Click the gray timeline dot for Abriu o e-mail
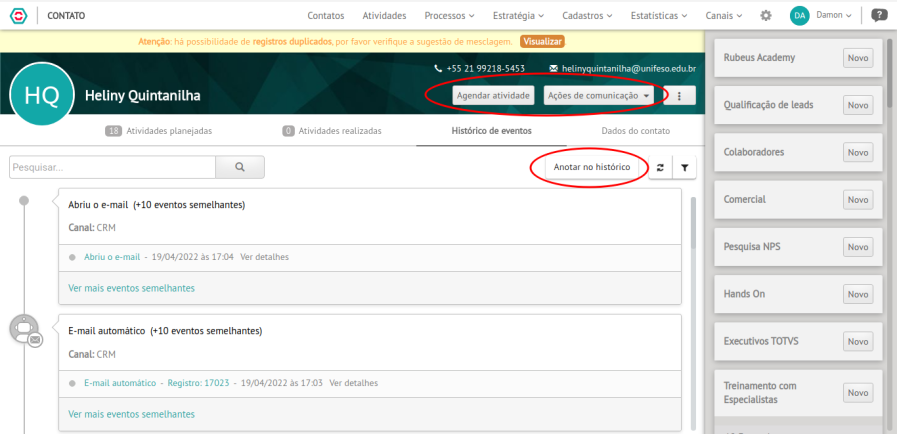Image resolution: width=897 pixels, height=434 pixels. tap(23, 201)
